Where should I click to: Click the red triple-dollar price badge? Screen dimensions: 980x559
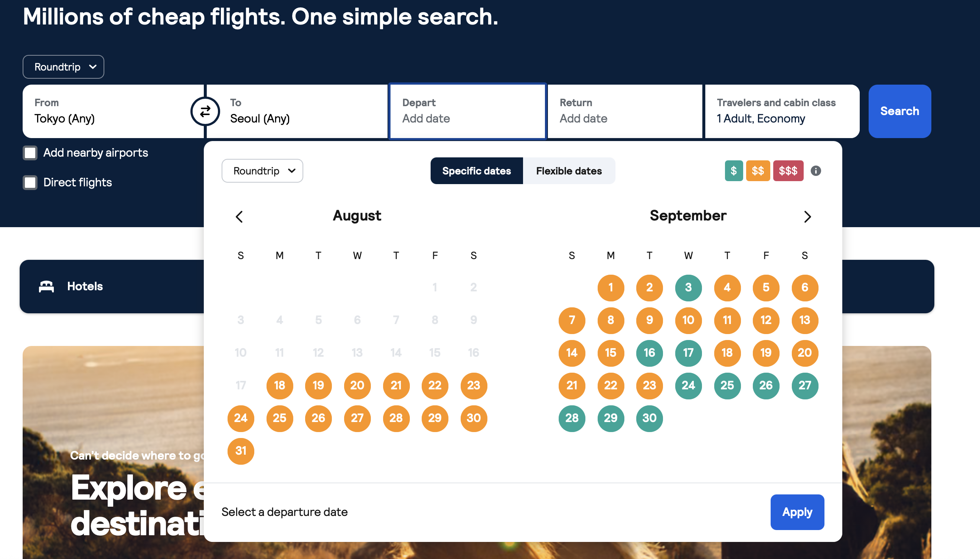coord(788,170)
